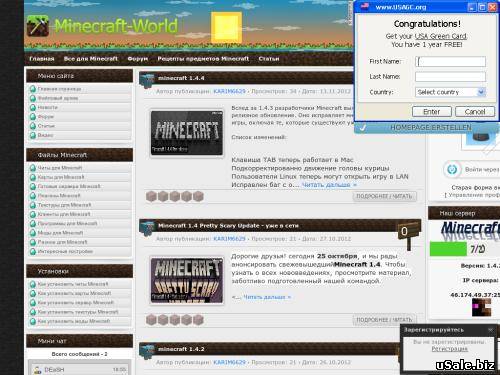Click the block icon beside minecraft 1.4.2 title
Screen dimensions: 500x375
[147, 352]
